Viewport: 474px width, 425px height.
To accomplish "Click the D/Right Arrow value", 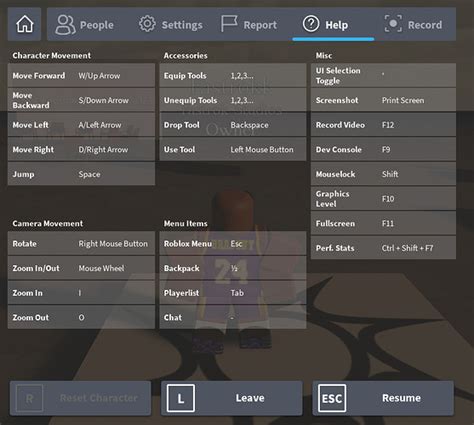I will click(x=103, y=150).
